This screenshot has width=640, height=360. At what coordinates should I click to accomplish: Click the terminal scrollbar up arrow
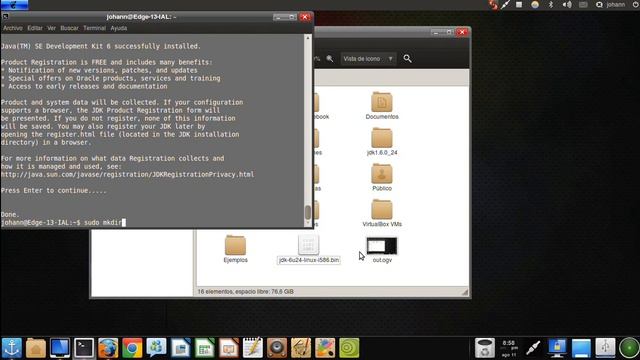tap(308, 38)
